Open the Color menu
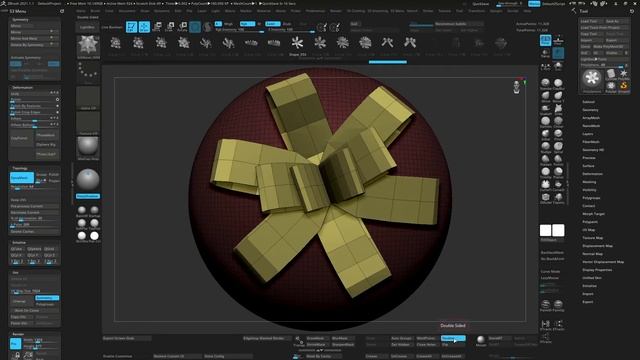This screenshot has height=360, width=640. click(x=109, y=11)
